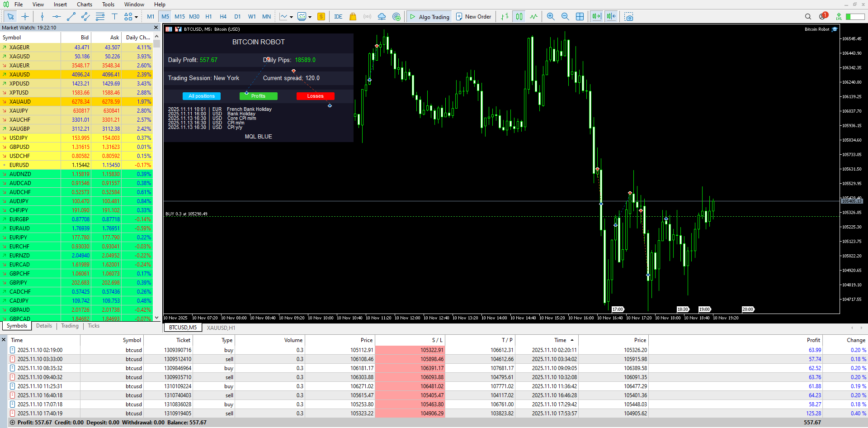Viewport: 868px width, 428px height.
Task: Close the trade history toolbox panel
Action: 4,340
